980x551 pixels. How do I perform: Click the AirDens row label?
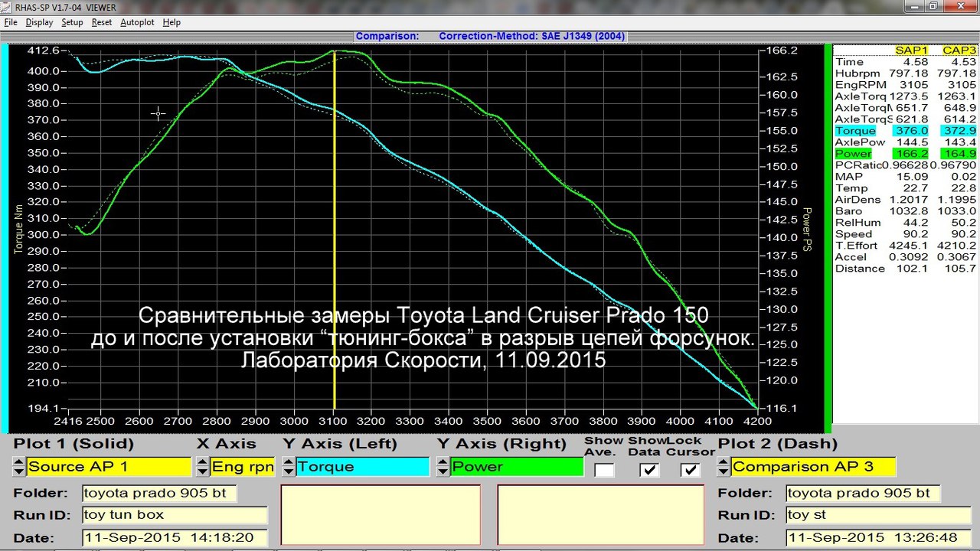point(855,200)
